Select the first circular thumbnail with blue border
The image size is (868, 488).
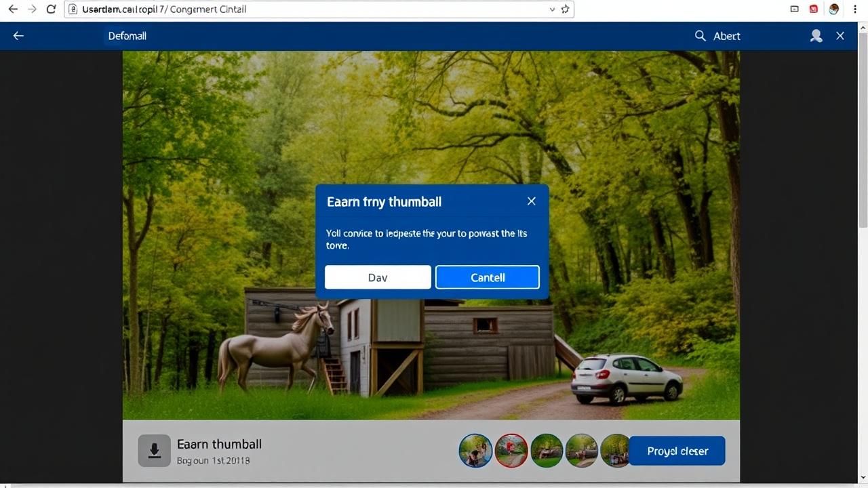(475, 451)
